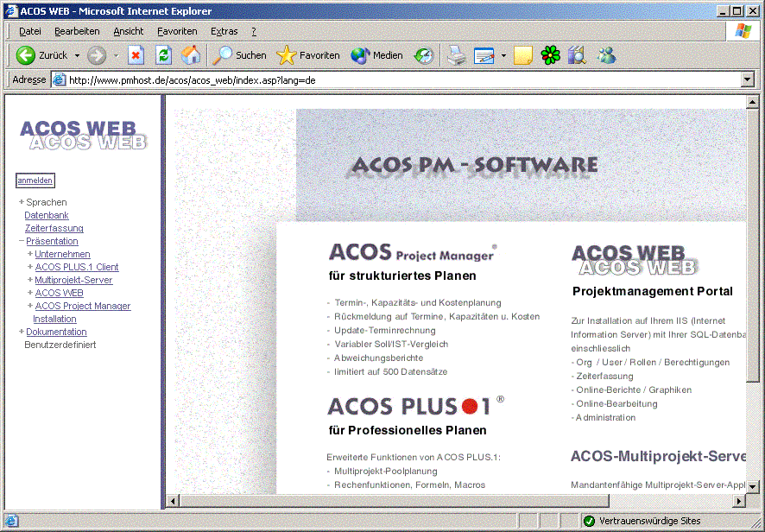Image resolution: width=765 pixels, height=532 pixels.
Task: Open the ACOS PLUS.1 Client link
Action: tap(77, 267)
